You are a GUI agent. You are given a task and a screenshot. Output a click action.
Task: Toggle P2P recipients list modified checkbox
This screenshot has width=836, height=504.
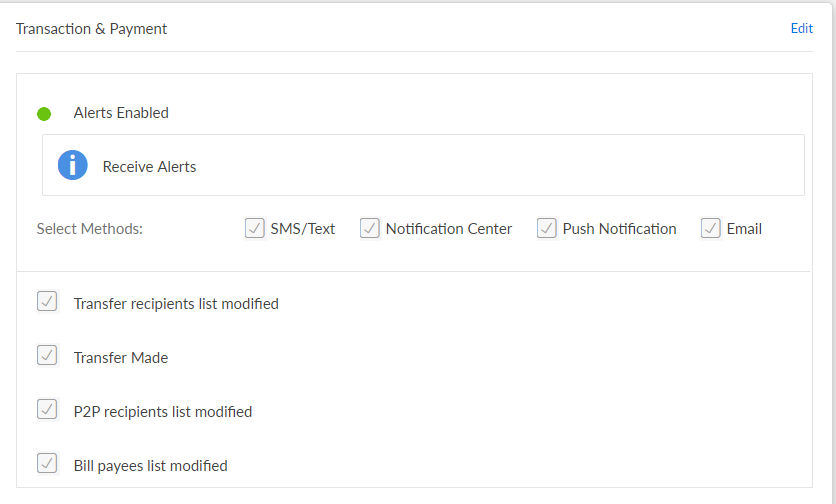pos(47,409)
